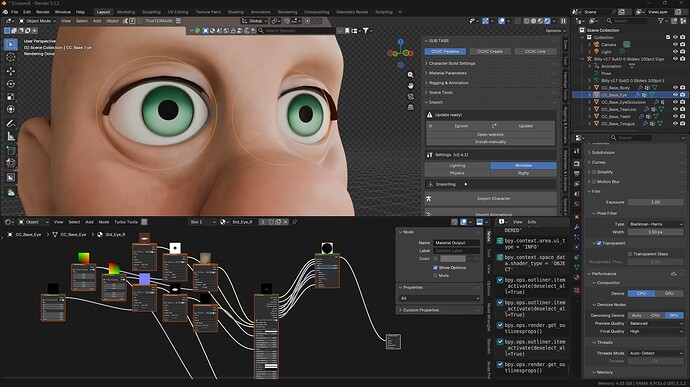The height and width of the screenshot is (387, 690).
Task: Click the pause render preview icon
Action: click(563, 21)
